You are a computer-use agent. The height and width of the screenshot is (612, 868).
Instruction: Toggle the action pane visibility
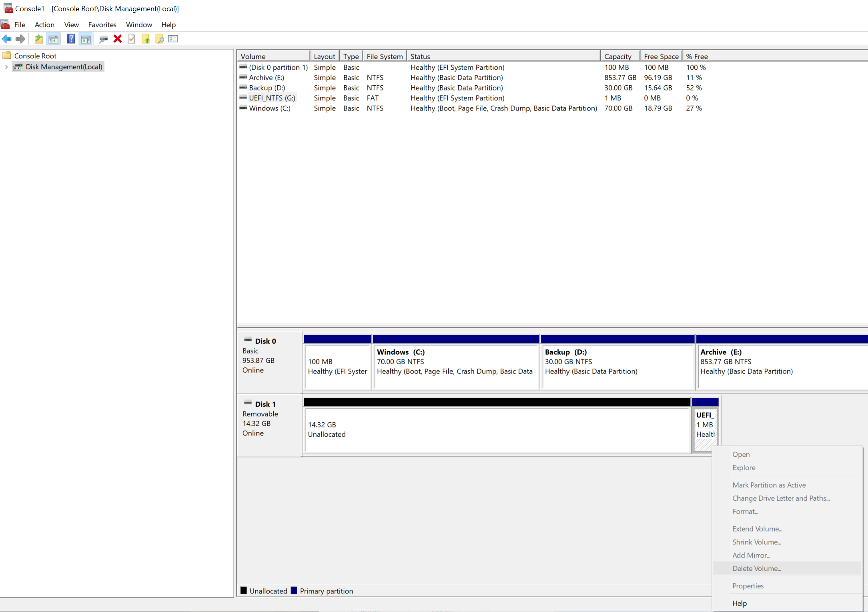coord(86,38)
